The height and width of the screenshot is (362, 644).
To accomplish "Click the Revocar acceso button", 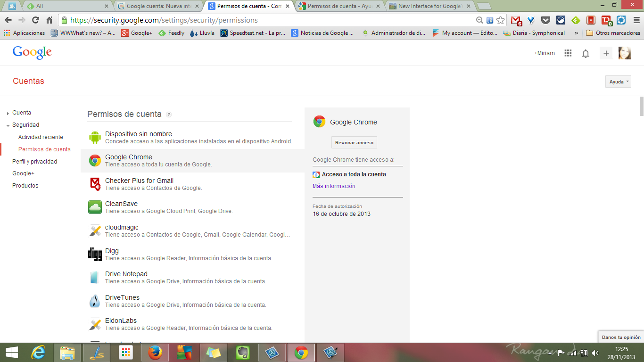I will (x=354, y=142).
